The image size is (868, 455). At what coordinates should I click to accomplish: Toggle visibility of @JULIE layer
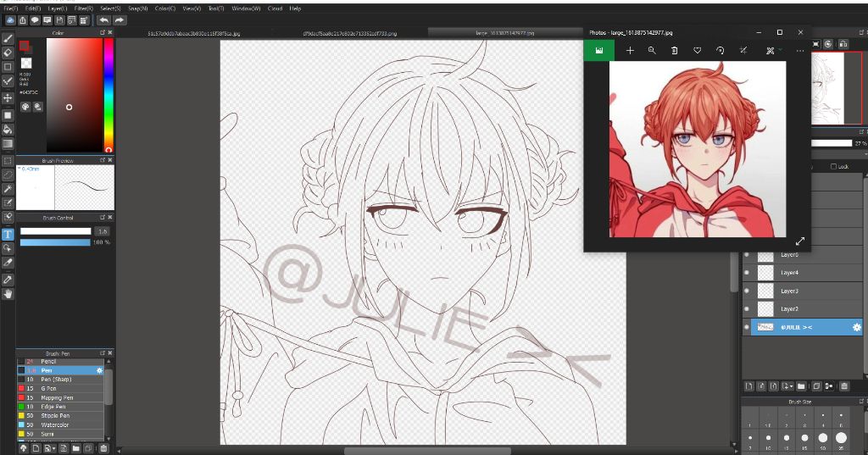(747, 327)
